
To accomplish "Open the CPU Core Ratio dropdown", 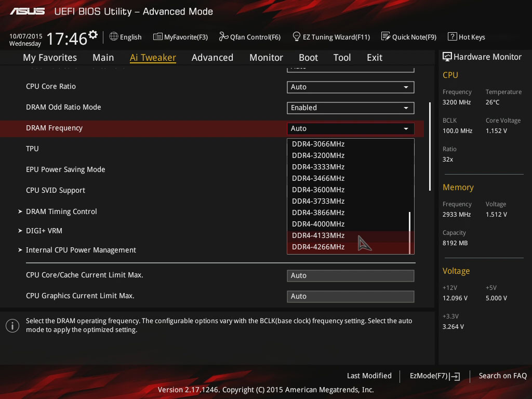I will tap(351, 87).
